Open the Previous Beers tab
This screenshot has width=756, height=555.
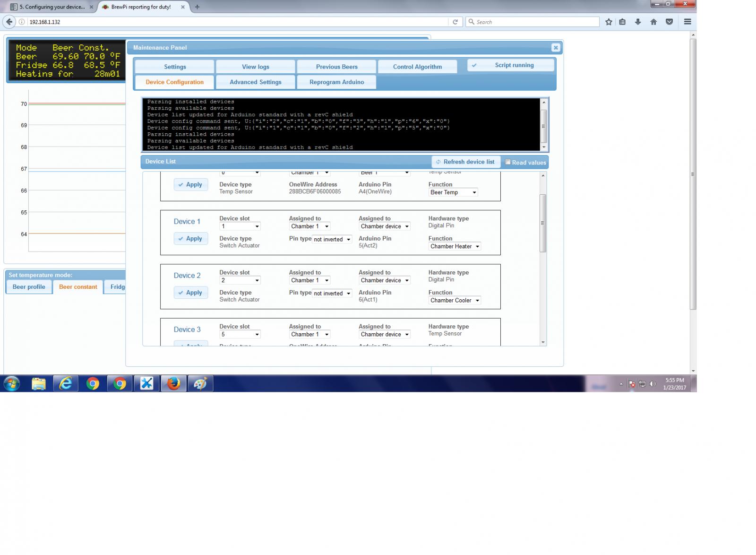pos(337,67)
